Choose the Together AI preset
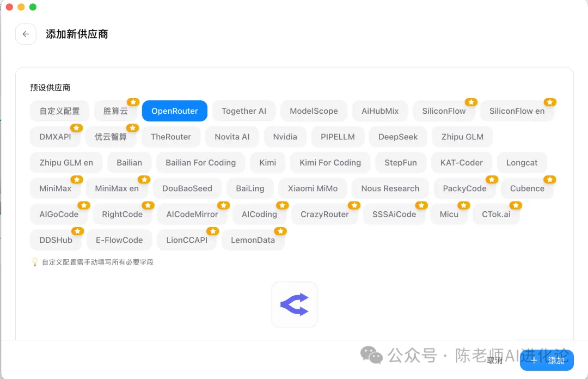The image size is (588, 379). (244, 111)
